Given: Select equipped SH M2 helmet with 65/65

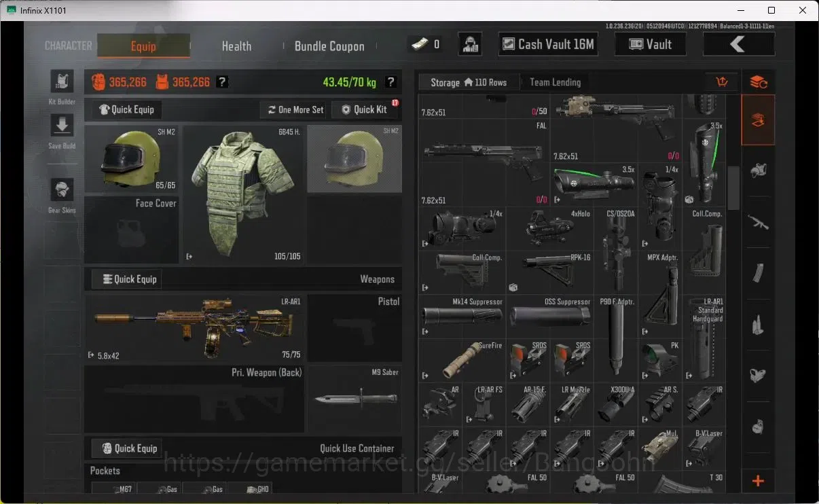Looking at the screenshot, I should [132, 159].
